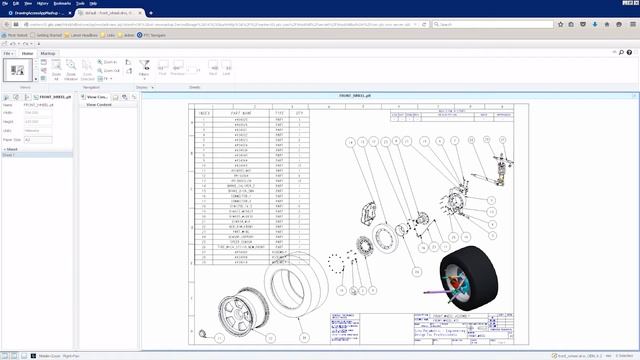Open the Pocket icon in browser toolbar
The height and width of the screenshot is (360, 640).
pyautogui.click(x=583, y=24)
